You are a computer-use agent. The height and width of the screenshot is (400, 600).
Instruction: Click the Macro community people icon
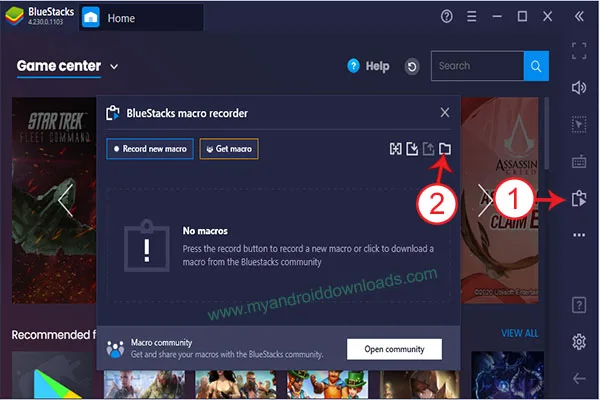click(115, 349)
